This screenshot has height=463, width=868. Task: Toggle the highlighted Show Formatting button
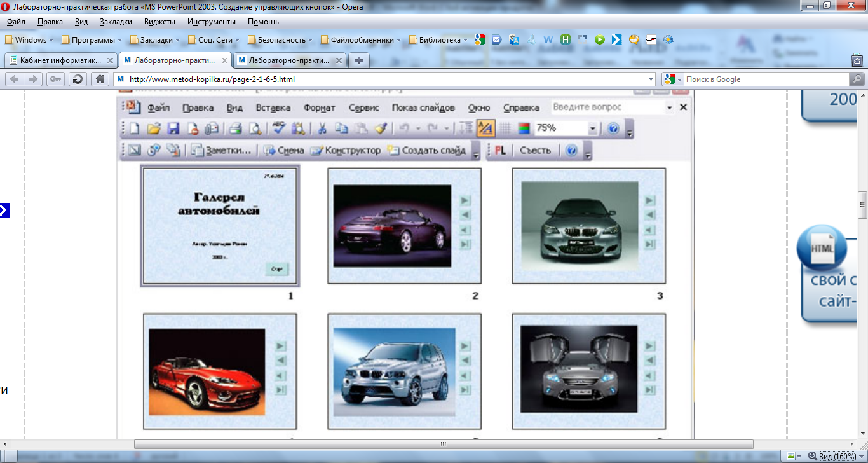(485, 128)
